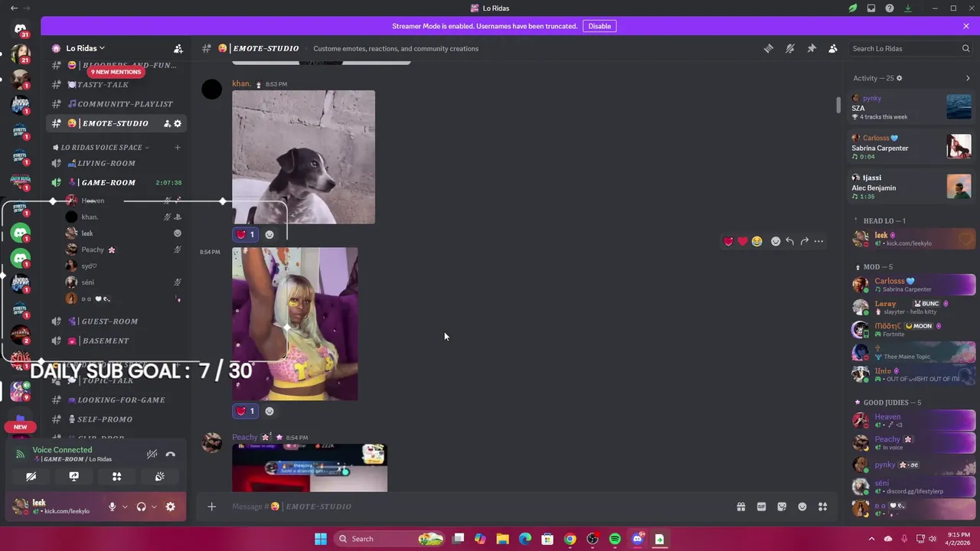
Task: Open Activity settings gear in member list
Action: coord(900,78)
